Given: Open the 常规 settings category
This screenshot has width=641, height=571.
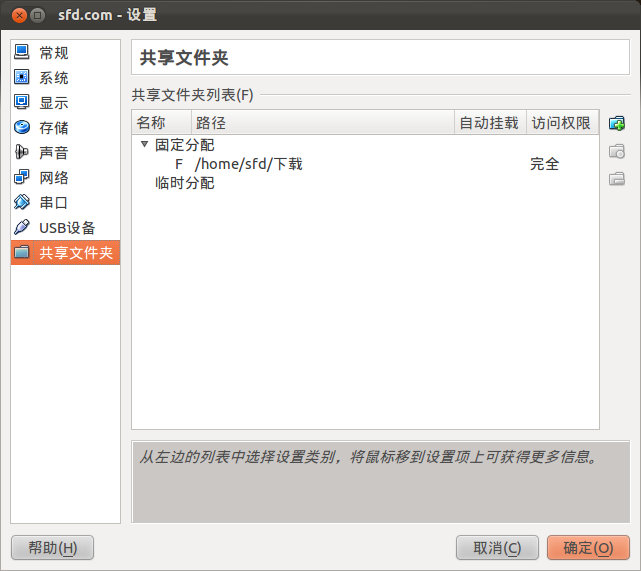Looking at the screenshot, I should tap(54, 53).
